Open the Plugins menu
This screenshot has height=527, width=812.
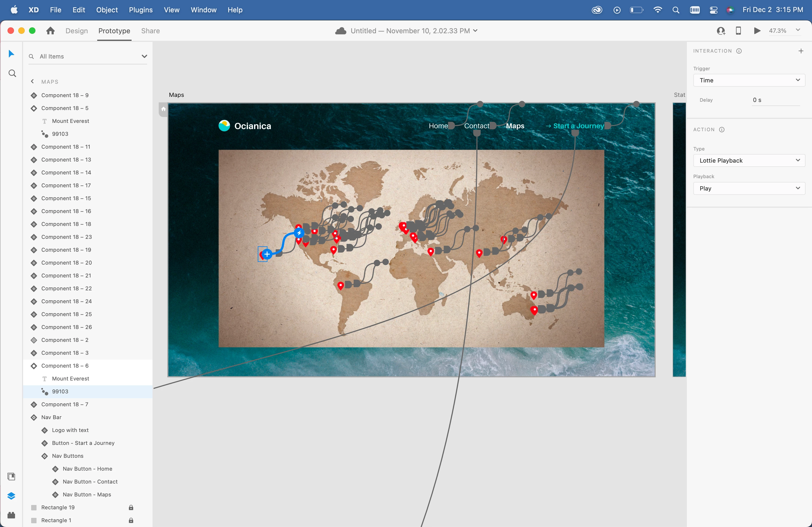[140, 10]
